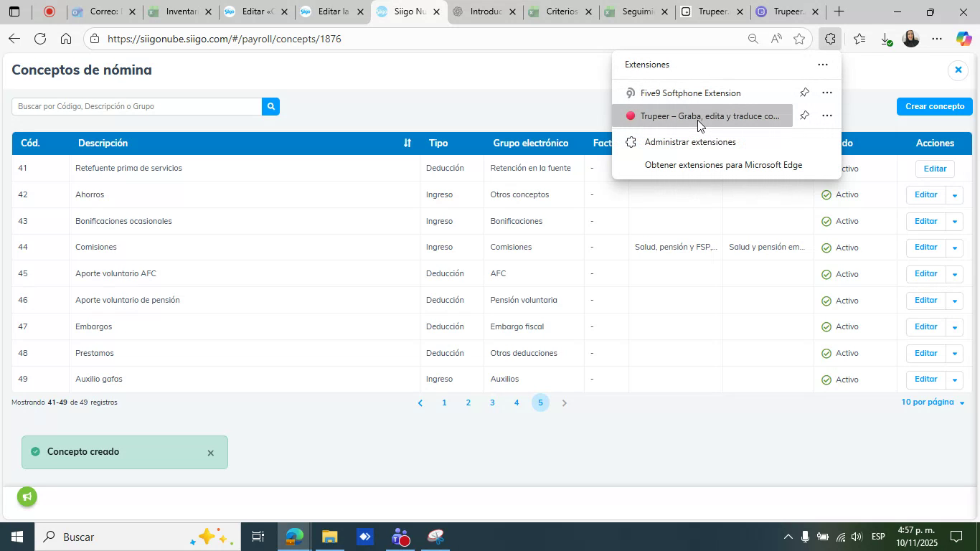Edit the Embargos concept row
The image size is (980, 551).
925,326
